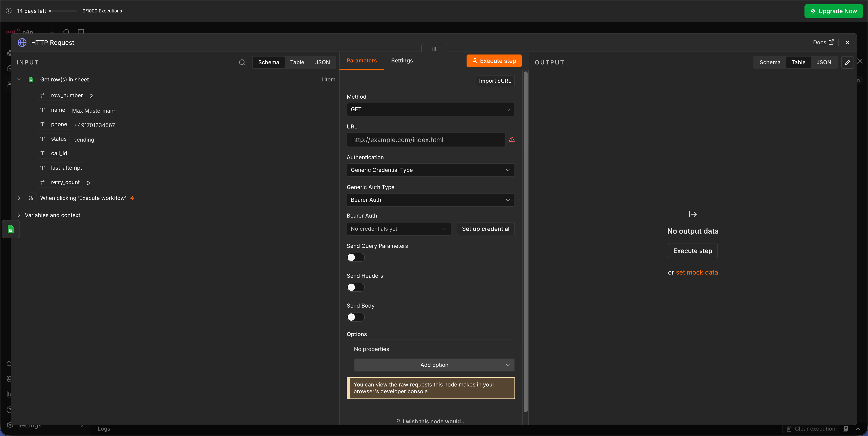Click Execute step in output panel

[x=692, y=251]
